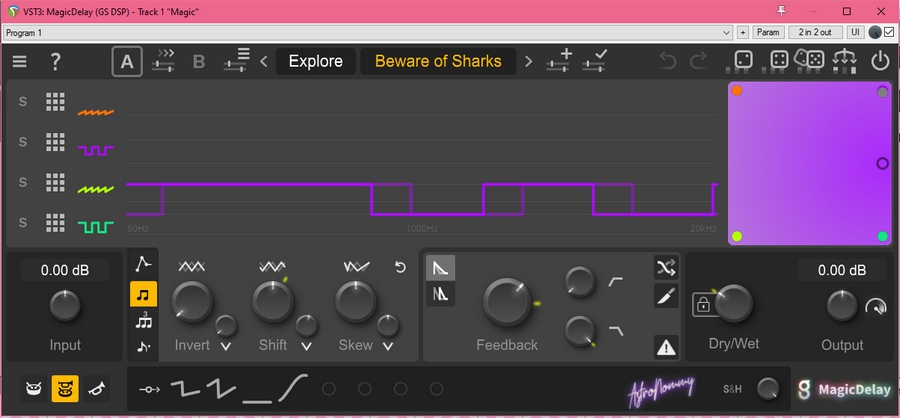Image resolution: width=900 pixels, height=418 pixels.
Task: Open the Explore preset browser
Action: tap(315, 61)
